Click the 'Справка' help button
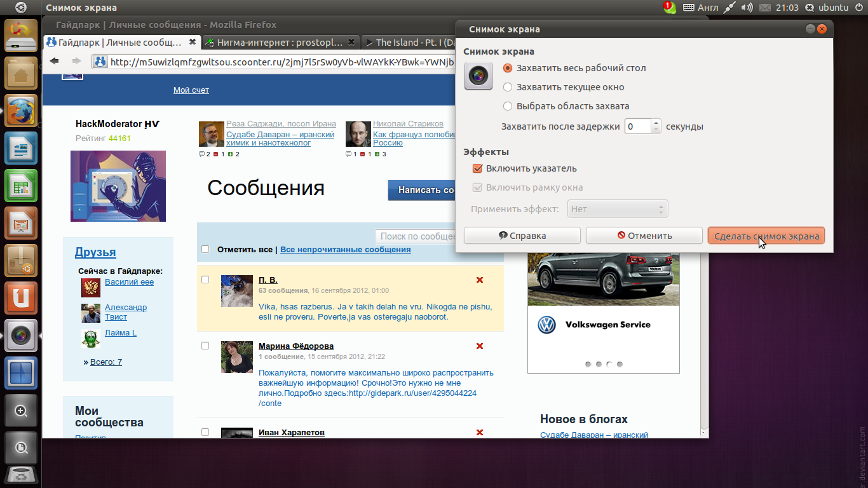 click(x=522, y=235)
